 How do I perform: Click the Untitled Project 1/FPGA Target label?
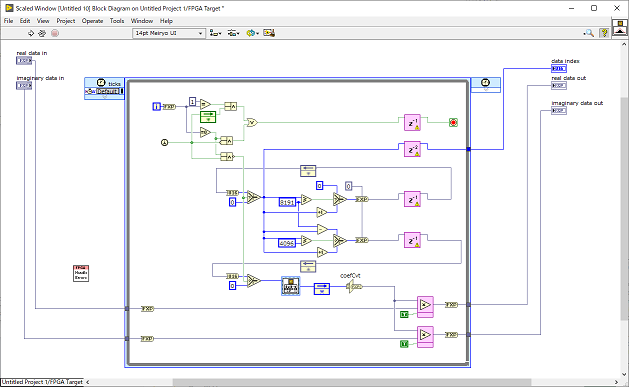[42, 382]
